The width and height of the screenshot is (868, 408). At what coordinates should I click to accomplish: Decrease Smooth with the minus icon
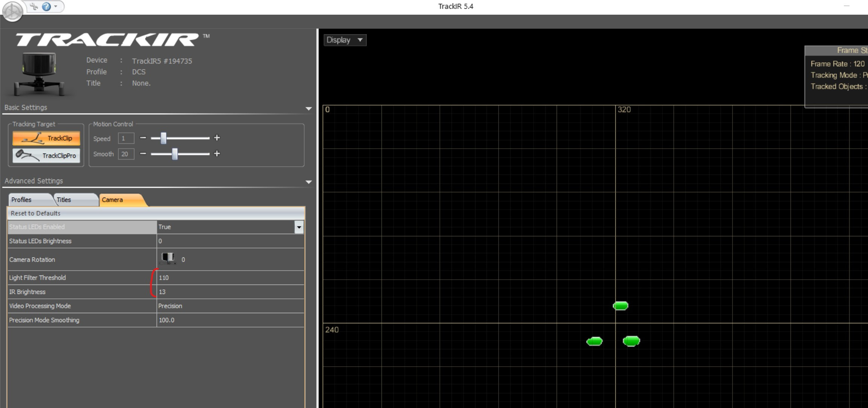[143, 154]
